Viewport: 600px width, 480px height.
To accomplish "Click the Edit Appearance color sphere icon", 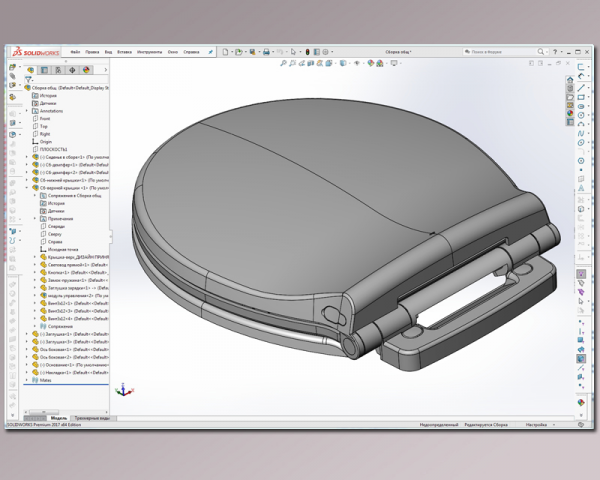I will pos(370,63).
